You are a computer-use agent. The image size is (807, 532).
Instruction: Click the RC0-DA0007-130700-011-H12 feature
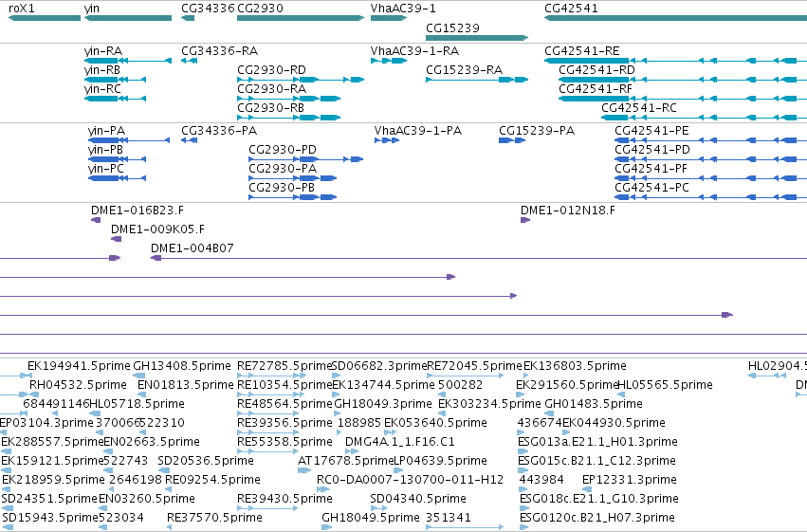pos(410,480)
